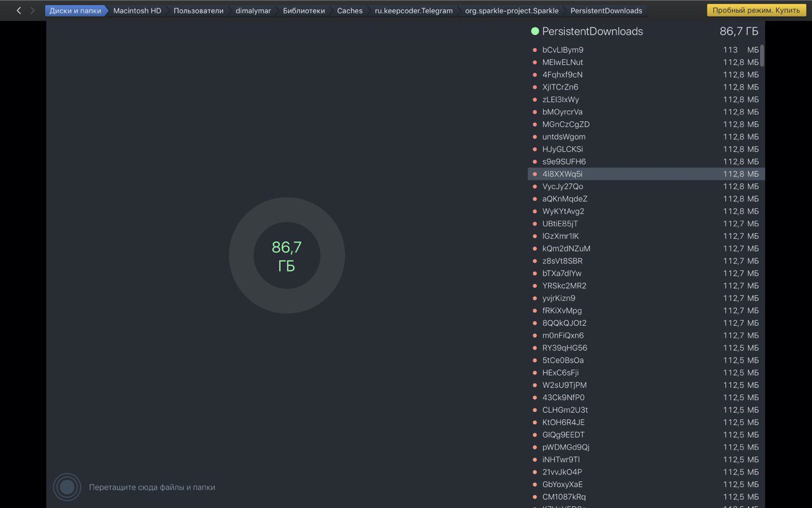Select folder untdsWgom
Viewport: 812px width, 508px height.
(x=646, y=137)
